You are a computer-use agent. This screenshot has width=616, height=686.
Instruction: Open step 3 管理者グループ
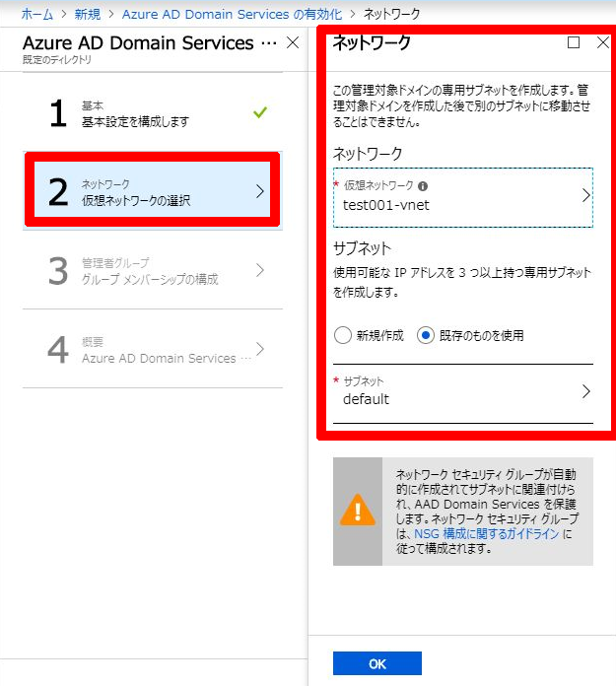tap(152, 270)
